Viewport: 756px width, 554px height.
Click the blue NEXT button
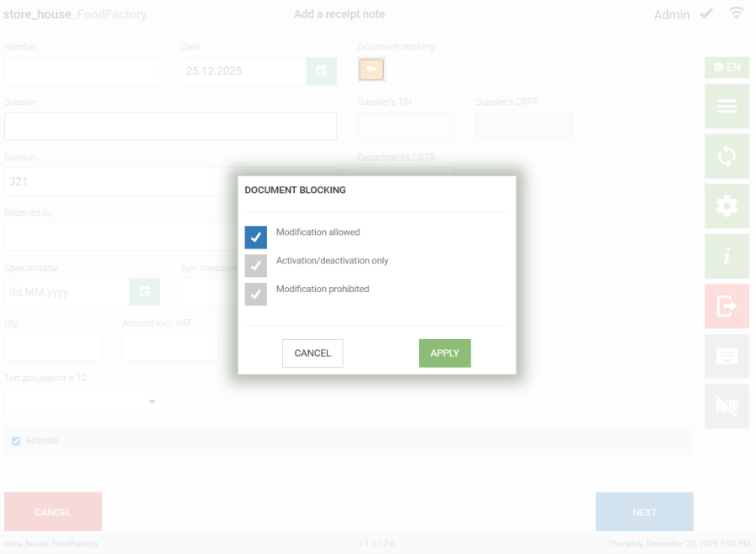[644, 512]
